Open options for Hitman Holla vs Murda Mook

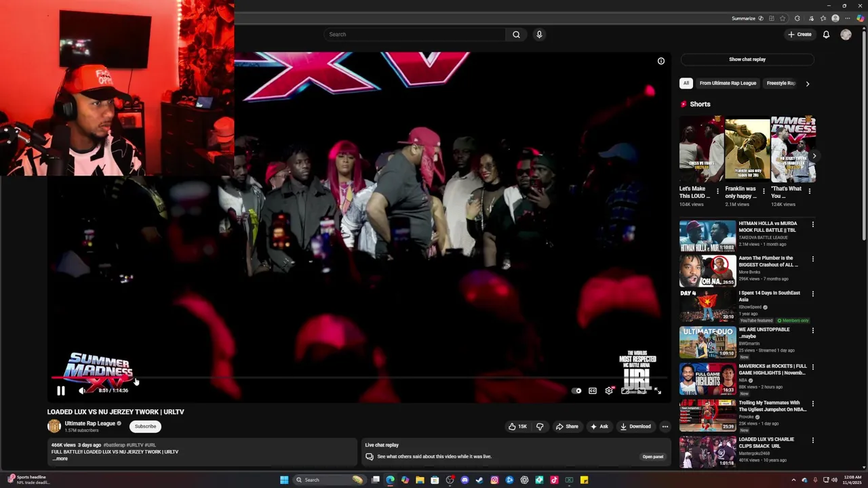813,224
